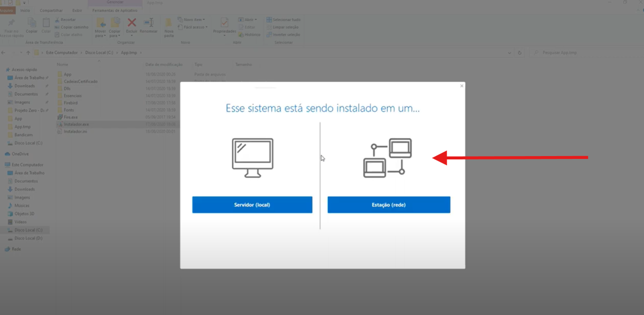The height and width of the screenshot is (315, 644).
Task: Click the Renomear icon in ribbon
Action: (148, 23)
